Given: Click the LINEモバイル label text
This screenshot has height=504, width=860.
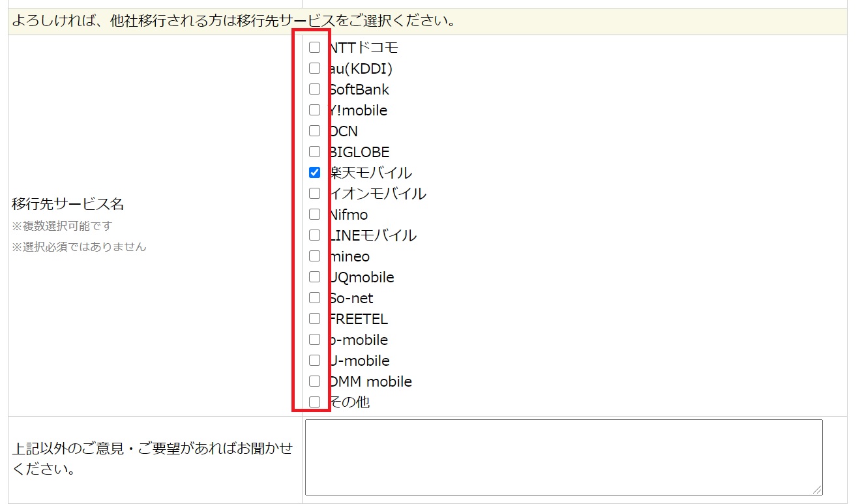Looking at the screenshot, I should 372,235.
